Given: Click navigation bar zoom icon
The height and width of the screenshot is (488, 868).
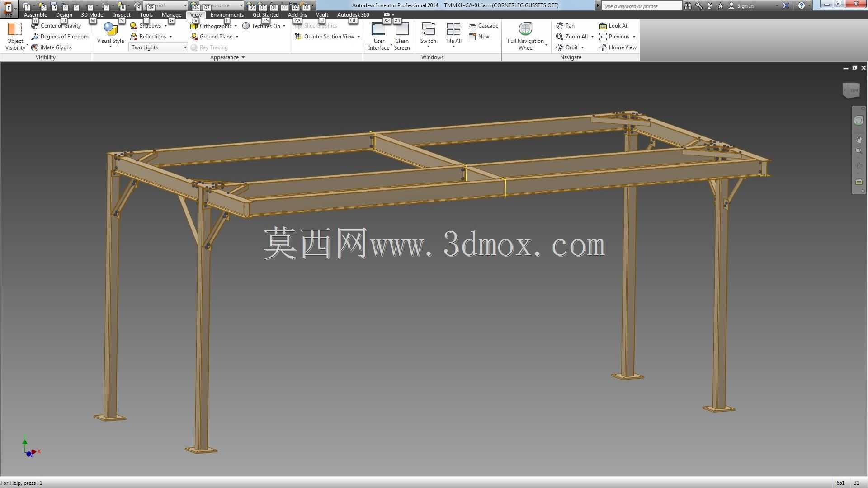Looking at the screenshot, I should click(859, 151).
